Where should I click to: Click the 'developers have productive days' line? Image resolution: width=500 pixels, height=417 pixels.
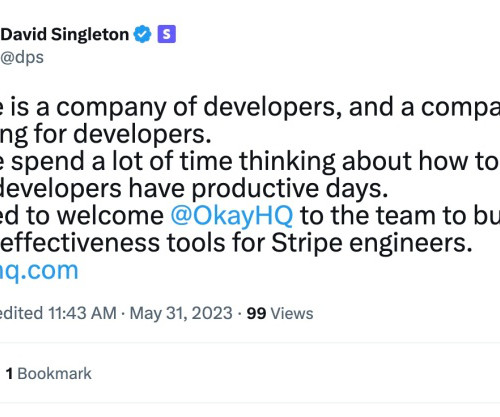tap(194, 189)
